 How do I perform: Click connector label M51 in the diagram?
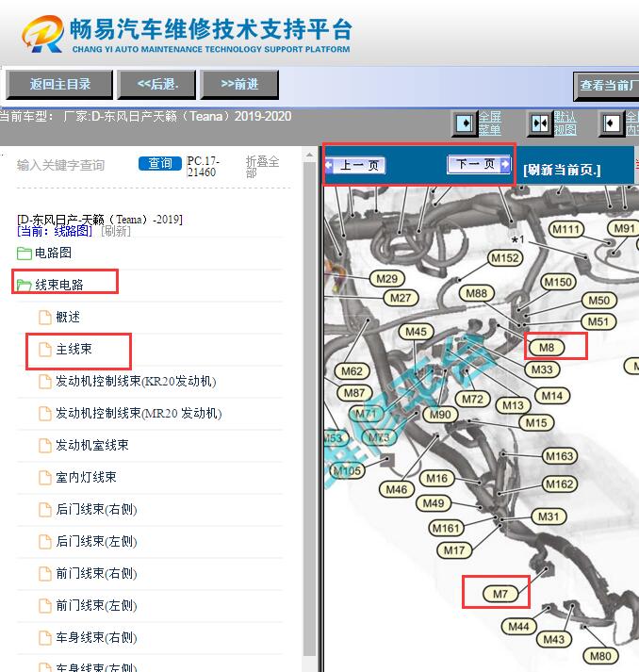598,321
